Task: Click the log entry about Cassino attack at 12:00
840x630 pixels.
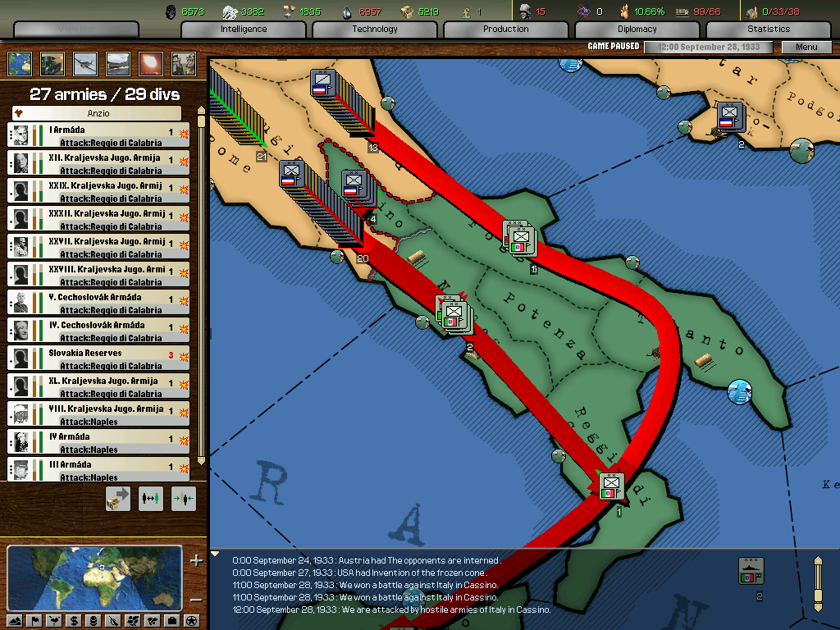Action: [x=391, y=609]
